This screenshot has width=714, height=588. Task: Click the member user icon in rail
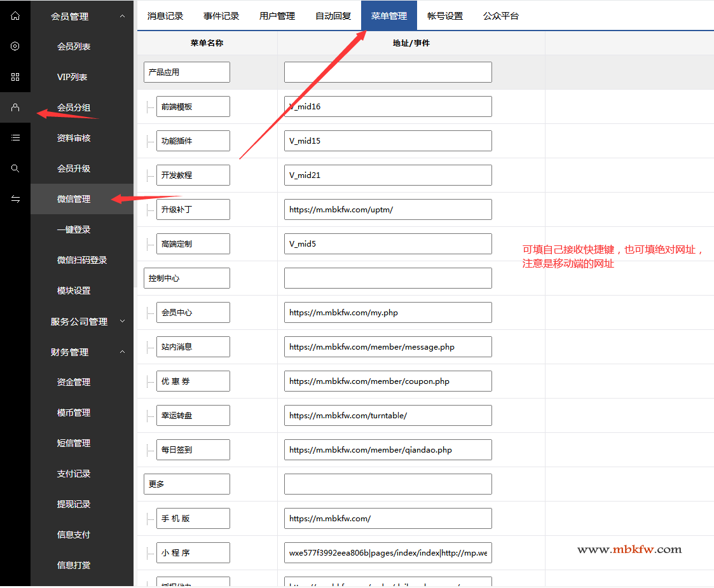(15, 107)
